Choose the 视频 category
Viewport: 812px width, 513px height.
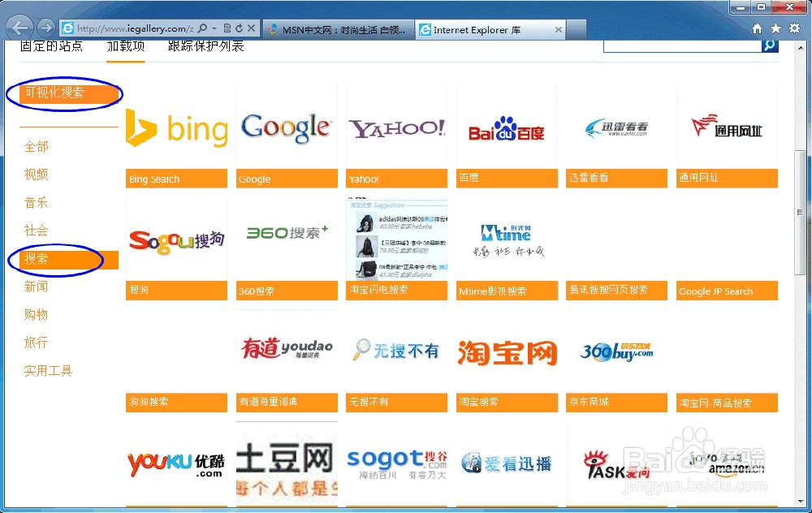(x=37, y=175)
